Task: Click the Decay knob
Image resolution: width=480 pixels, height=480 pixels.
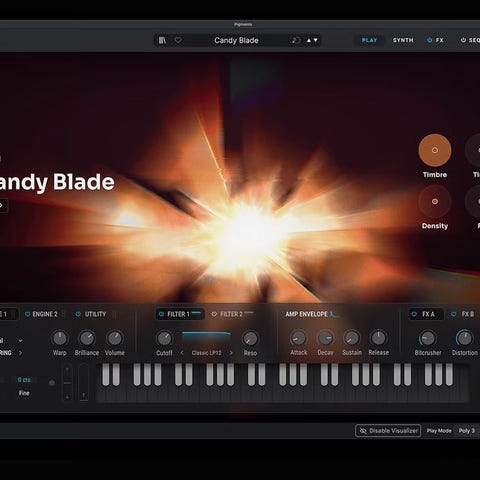Action: pyautogui.click(x=325, y=338)
